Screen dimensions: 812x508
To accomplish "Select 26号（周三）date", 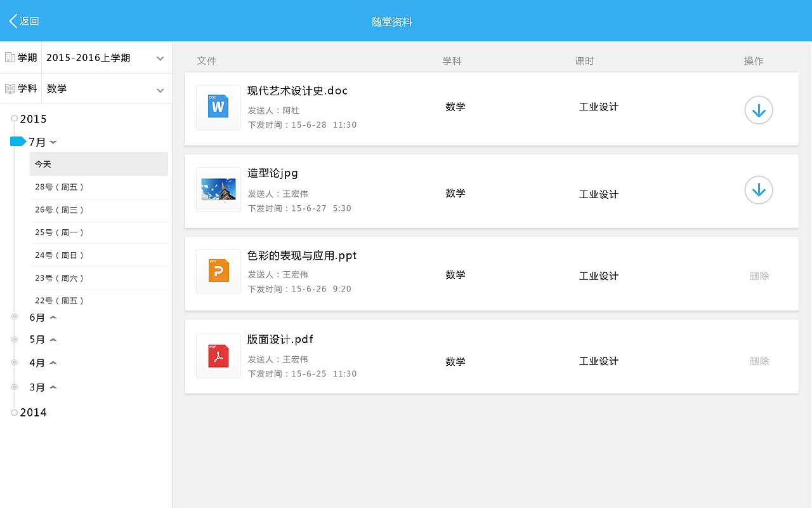I will pyautogui.click(x=99, y=210).
